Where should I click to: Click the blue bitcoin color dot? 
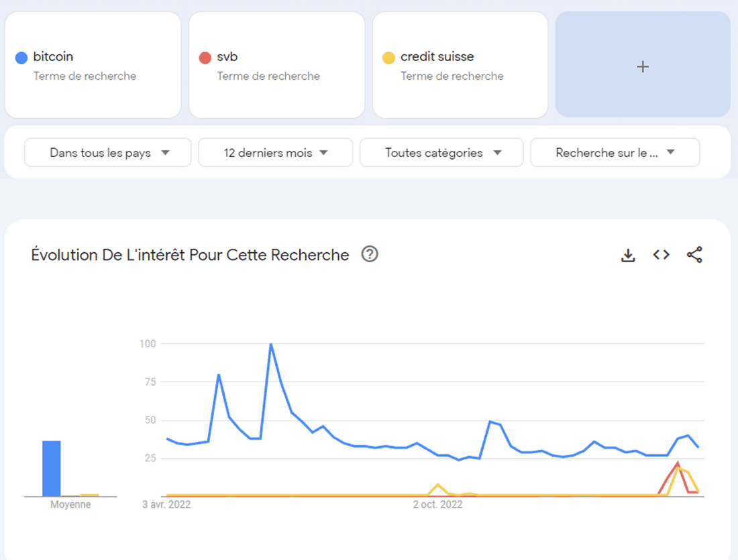[21, 58]
